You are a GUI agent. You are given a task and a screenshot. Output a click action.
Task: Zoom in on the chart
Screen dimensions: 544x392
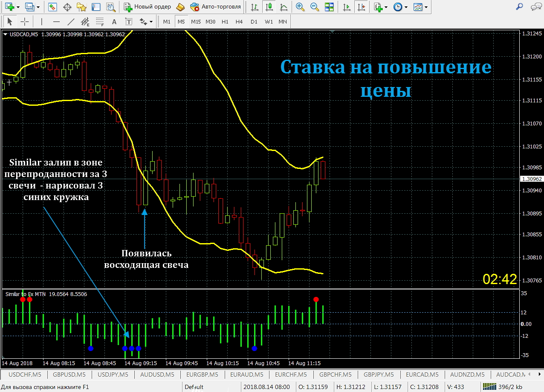point(300,7)
